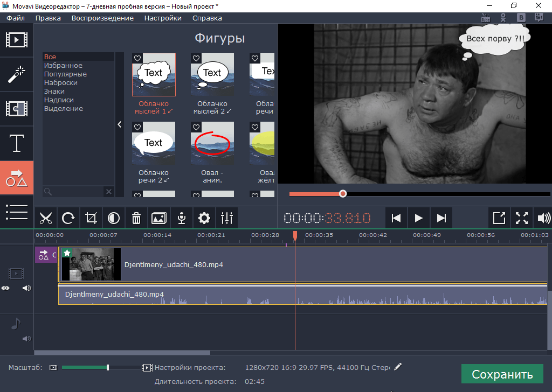Detach the preview window icon
Screen dimensions: 552x392
[499, 218]
